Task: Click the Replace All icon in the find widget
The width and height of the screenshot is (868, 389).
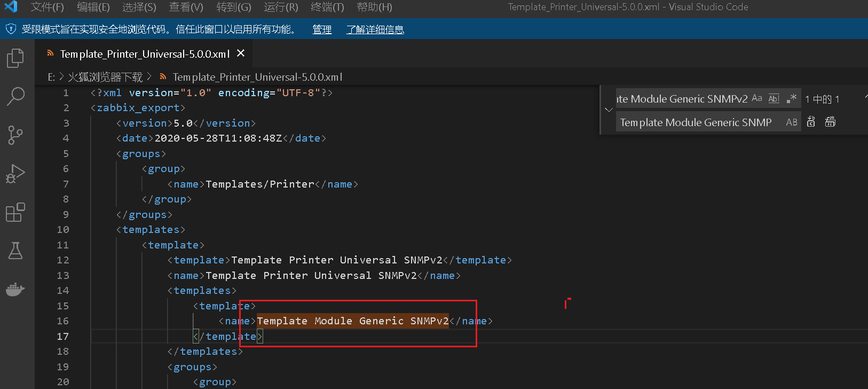Action: click(x=830, y=122)
